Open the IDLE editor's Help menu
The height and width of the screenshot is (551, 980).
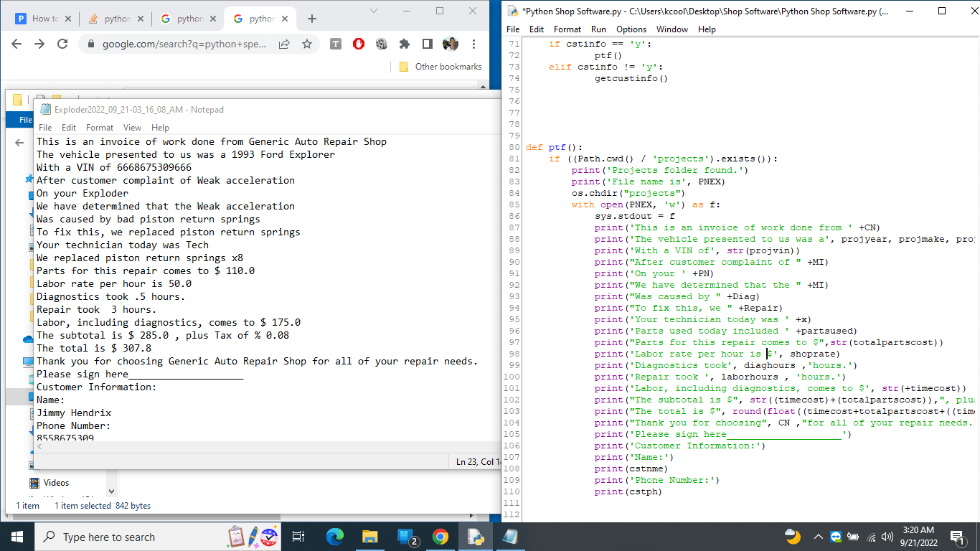pos(707,29)
